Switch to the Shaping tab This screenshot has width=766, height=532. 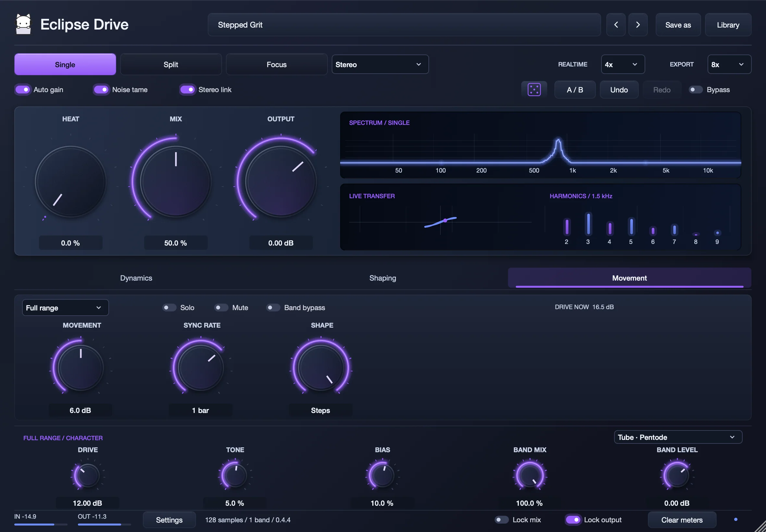pyautogui.click(x=382, y=278)
